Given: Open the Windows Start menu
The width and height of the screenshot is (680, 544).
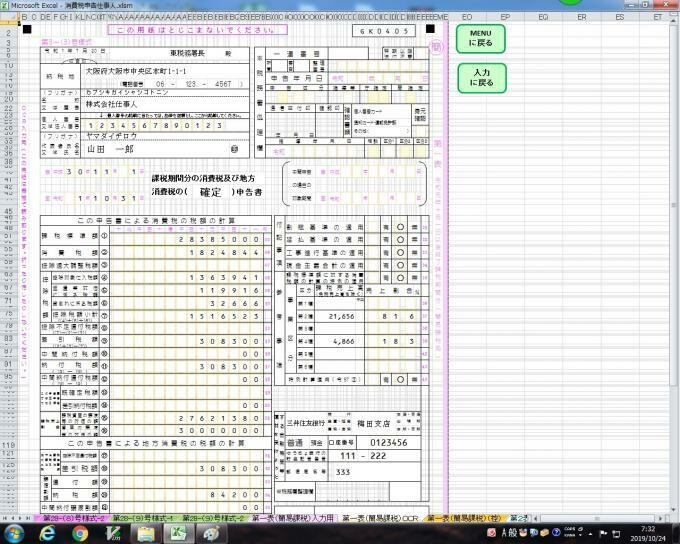Looking at the screenshot, I should (x=14, y=534).
